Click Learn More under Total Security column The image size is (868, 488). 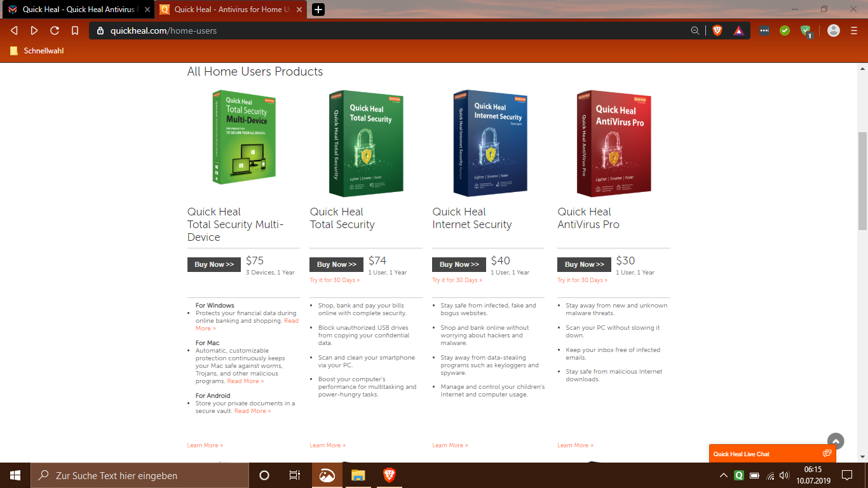point(328,445)
